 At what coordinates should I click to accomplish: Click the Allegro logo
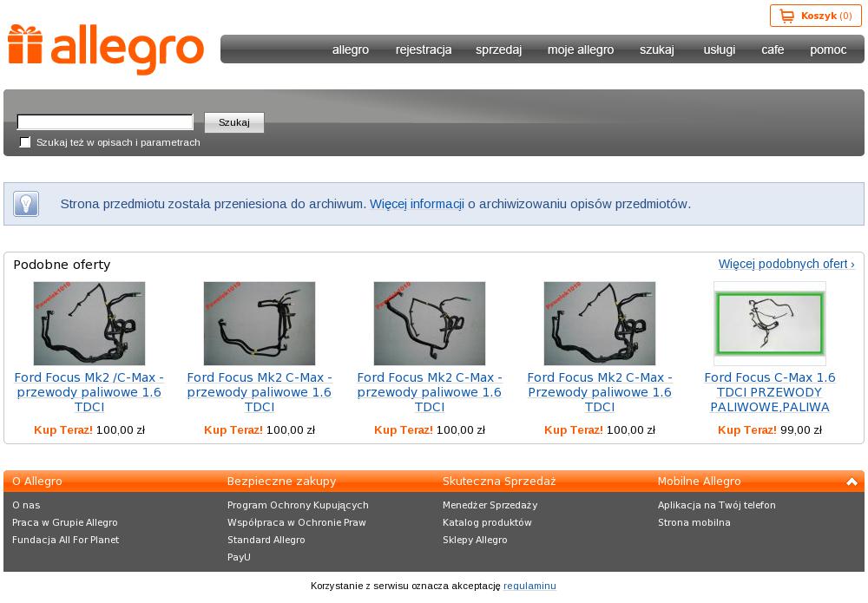pyautogui.click(x=106, y=49)
